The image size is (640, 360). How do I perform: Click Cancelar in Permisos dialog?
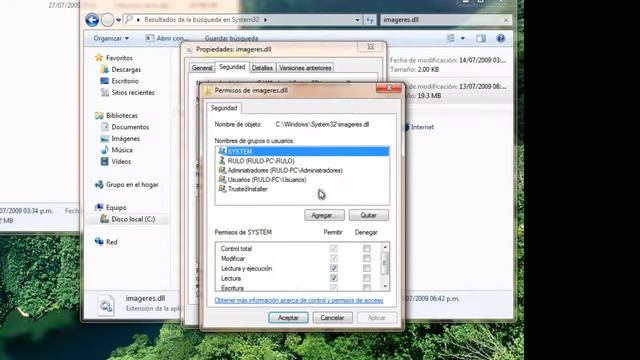(332, 318)
